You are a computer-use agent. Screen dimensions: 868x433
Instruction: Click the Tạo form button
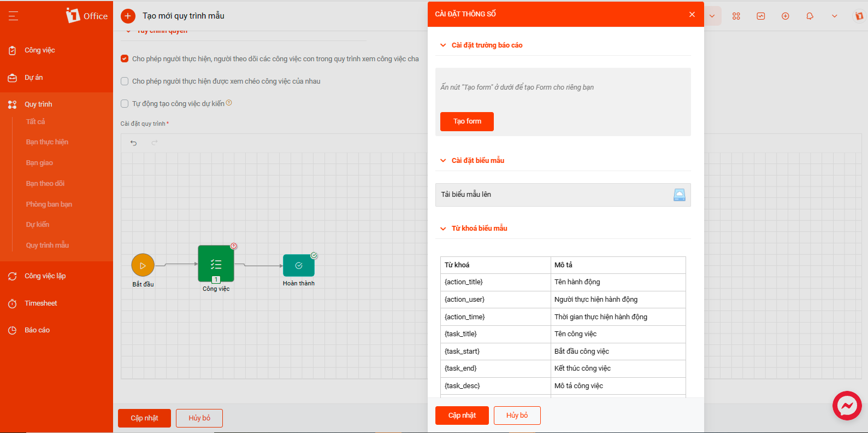[x=467, y=121]
